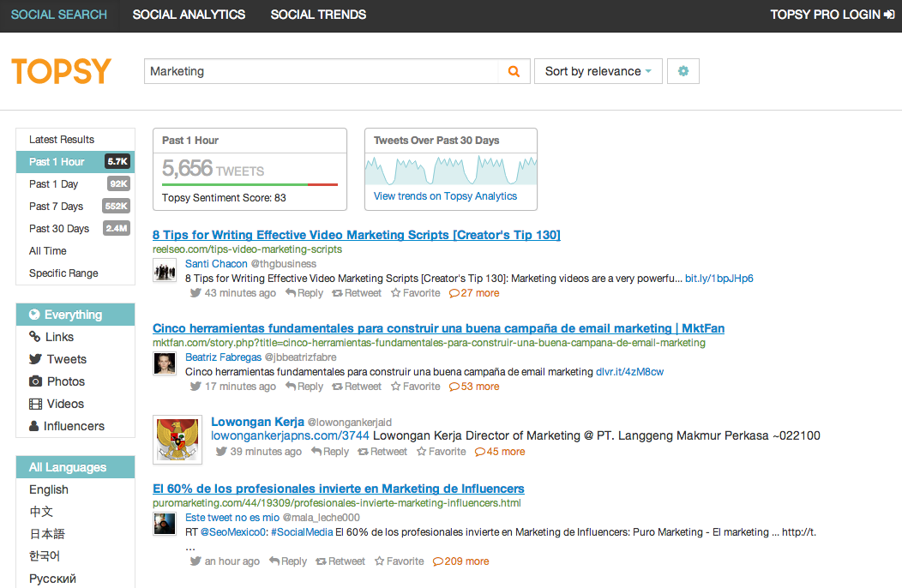Switch to Social Search tab
Screen dimensions: 902x588
pyautogui.click(x=59, y=15)
